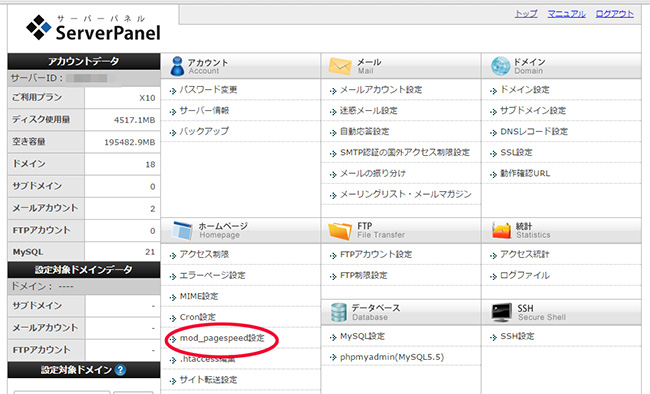Open FTPアカウント設定
The image size is (650, 394).
[x=376, y=254]
